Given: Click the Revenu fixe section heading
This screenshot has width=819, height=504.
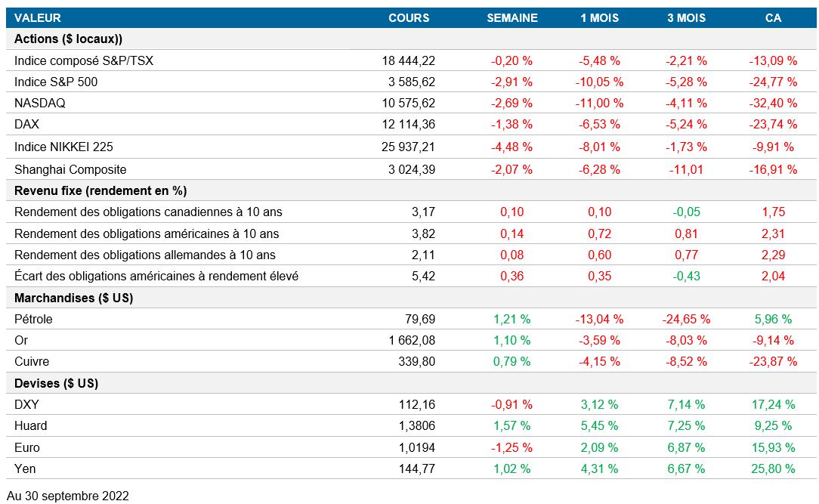Looking at the screenshot, I should 100,190.
